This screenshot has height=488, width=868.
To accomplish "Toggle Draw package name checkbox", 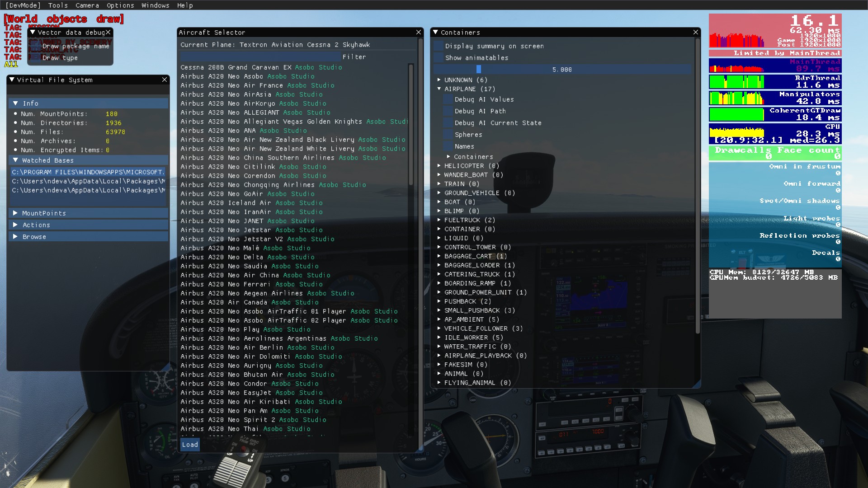I will coord(35,46).
